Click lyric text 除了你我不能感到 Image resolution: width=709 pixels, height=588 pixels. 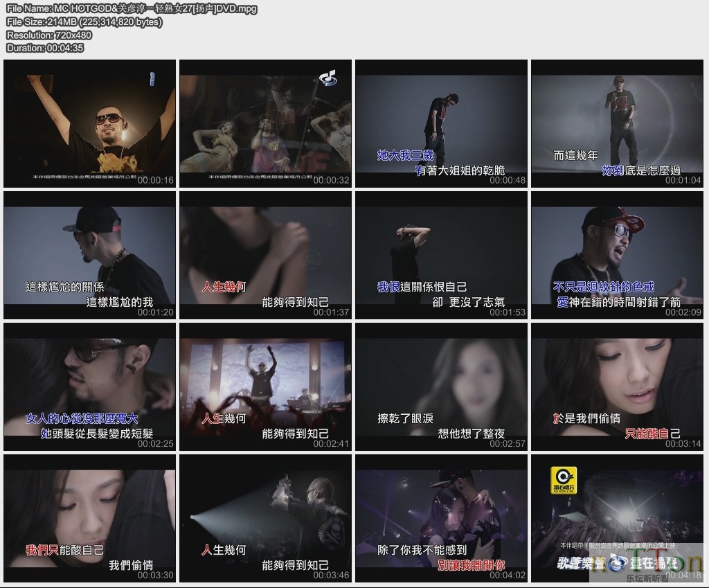click(422, 550)
